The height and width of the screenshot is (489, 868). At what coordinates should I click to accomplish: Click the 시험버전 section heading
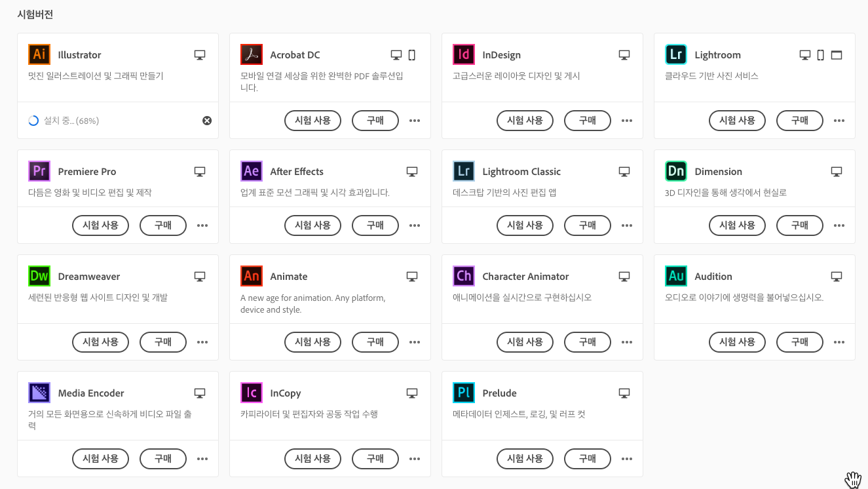(x=35, y=14)
